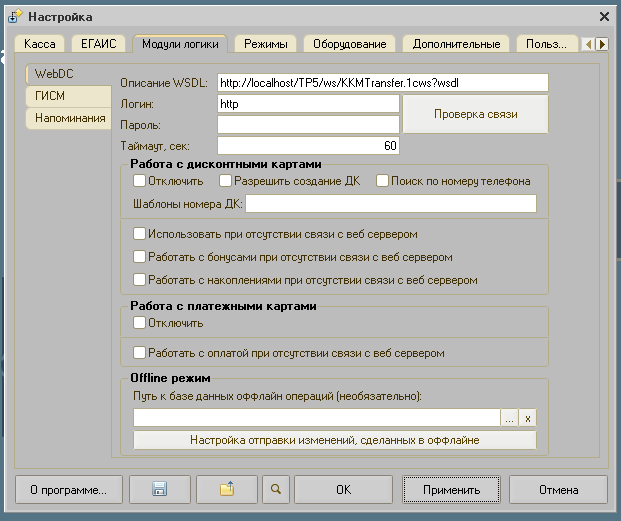Image resolution: width=621 pixels, height=521 pixels.
Task: Click the 'Применить' button
Action: pos(453,490)
